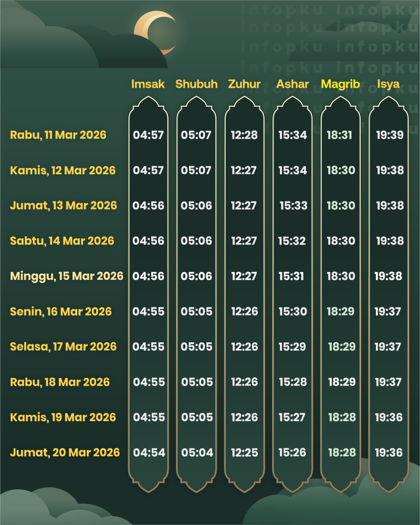Click Isya time 19:39 for 11 Mar

390,135
